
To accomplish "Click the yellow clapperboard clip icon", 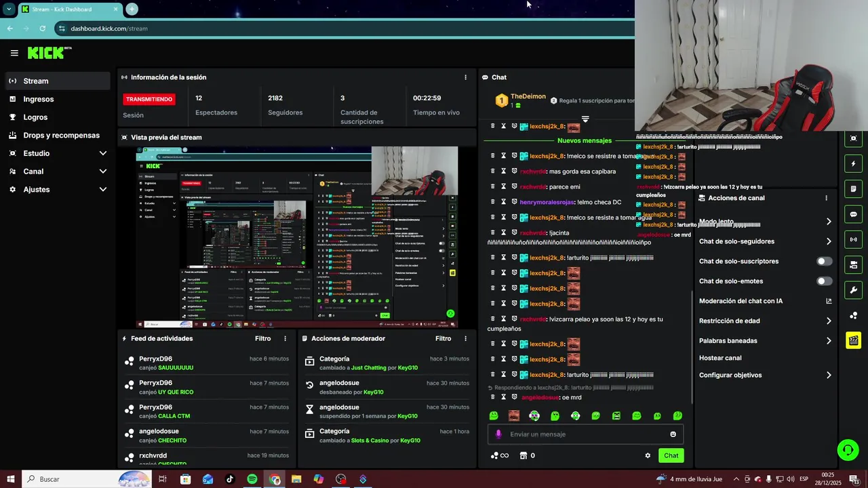I will coord(854,340).
